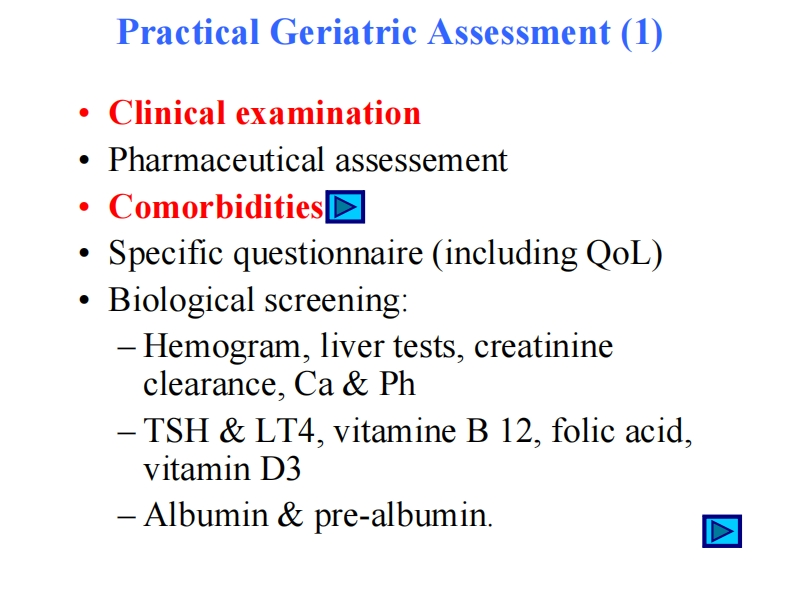
Task: Click the red bullet before Clinical examination
Action: tap(86, 114)
